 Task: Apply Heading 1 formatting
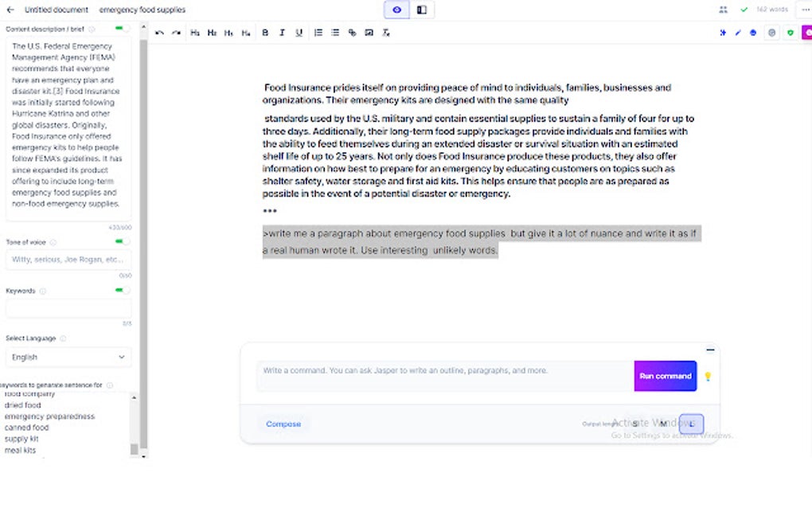194,33
